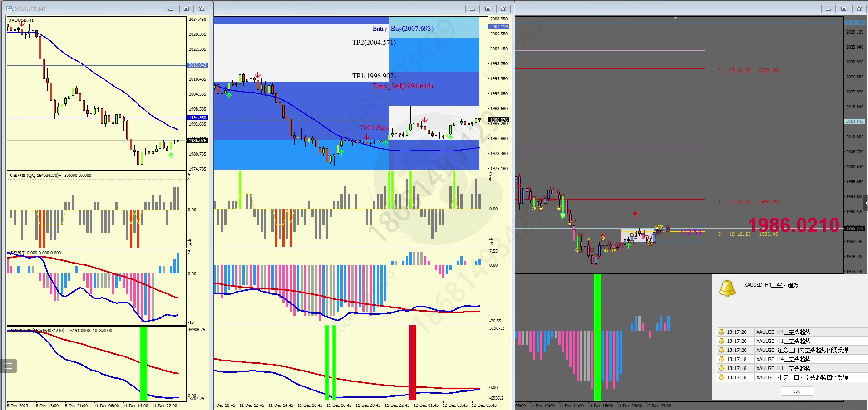Click the 15191.0000 -1028.0000 indicator values label

click(90, 331)
